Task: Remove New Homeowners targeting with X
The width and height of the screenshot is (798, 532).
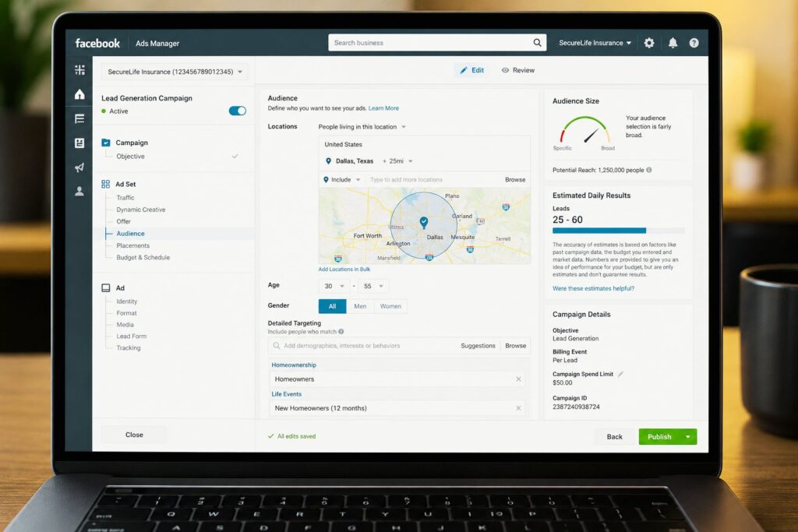Action: click(518, 408)
